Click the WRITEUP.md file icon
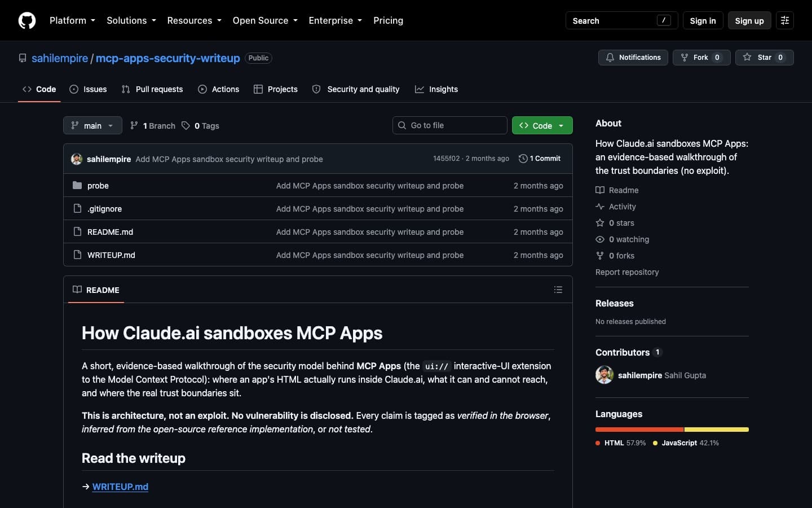Viewport: 812px width, 508px height. click(x=77, y=255)
